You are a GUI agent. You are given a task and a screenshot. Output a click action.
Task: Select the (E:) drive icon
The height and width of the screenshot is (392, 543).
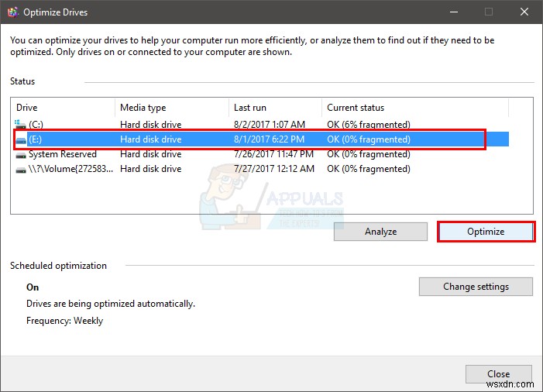[x=21, y=139]
